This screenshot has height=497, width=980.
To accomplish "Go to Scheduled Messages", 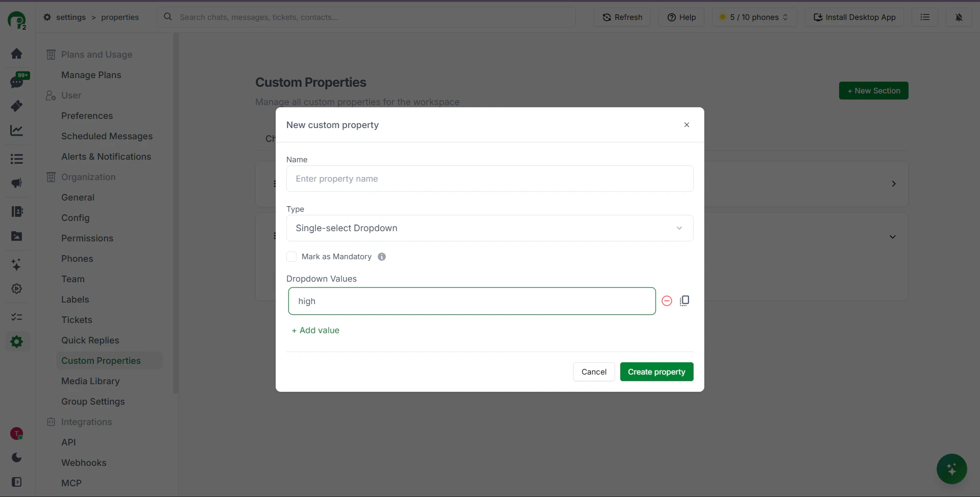I will coord(107,136).
